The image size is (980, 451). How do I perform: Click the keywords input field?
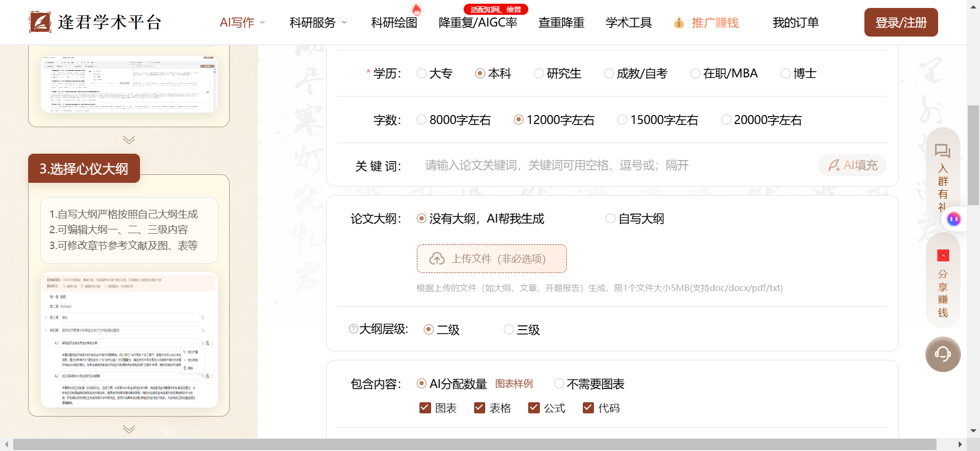tap(615, 165)
